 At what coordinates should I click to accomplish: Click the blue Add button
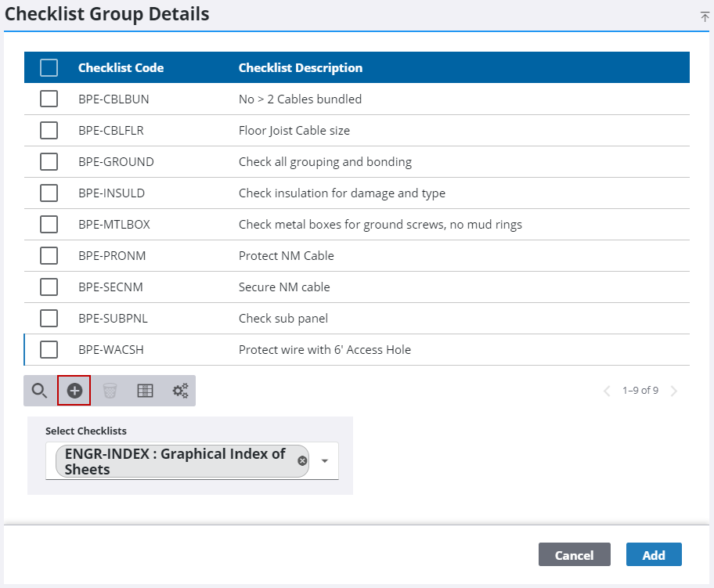pos(653,555)
